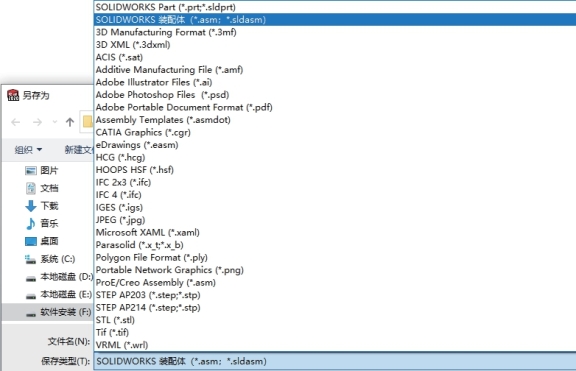Choose ProE/Creo Assembly (*.asm)
The image size is (576, 371).
point(335,282)
